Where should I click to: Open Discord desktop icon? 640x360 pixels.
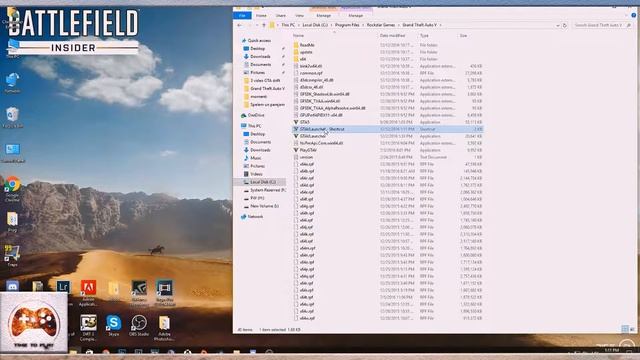13,287
